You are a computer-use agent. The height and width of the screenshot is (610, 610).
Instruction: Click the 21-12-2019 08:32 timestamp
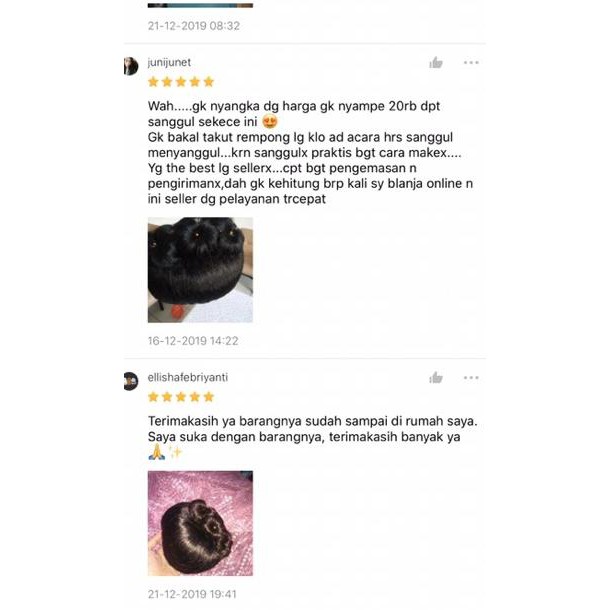tap(194, 26)
